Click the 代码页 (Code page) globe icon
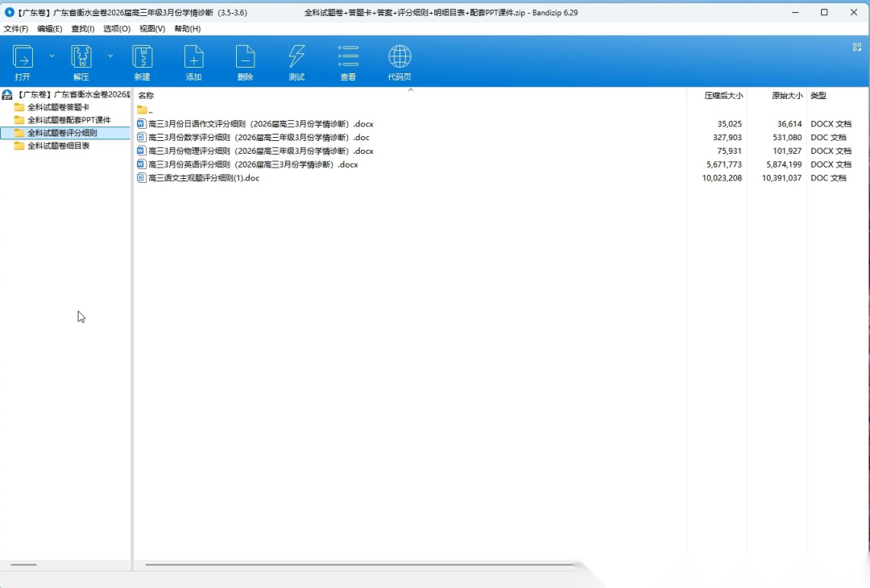This screenshot has height=588, width=870. point(400,57)
